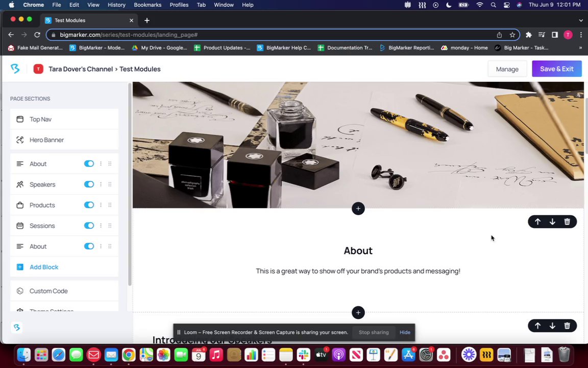The height and width of the screenshot is (368, 588).
Task: Click Stop sharing in Loom bar
Action: [x=374, y=332]
